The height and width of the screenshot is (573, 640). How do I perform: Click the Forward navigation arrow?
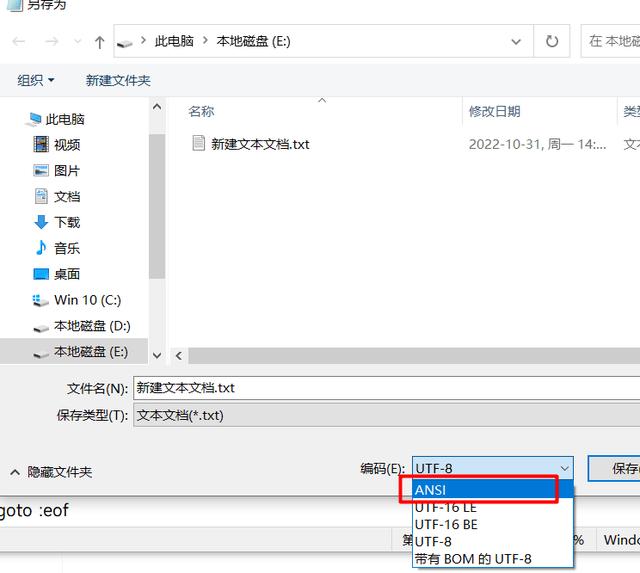click(51, 41)
